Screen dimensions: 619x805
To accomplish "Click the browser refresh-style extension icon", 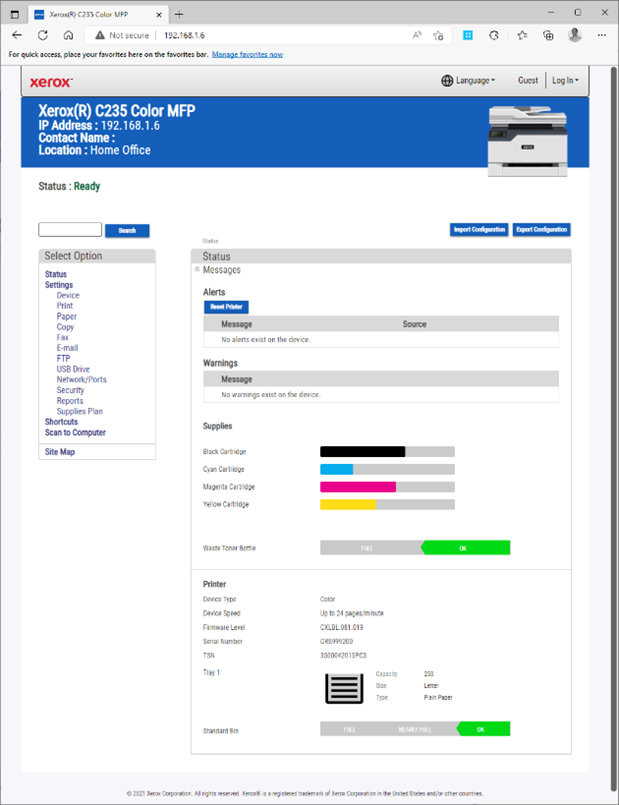I will [x=494, y=35].
